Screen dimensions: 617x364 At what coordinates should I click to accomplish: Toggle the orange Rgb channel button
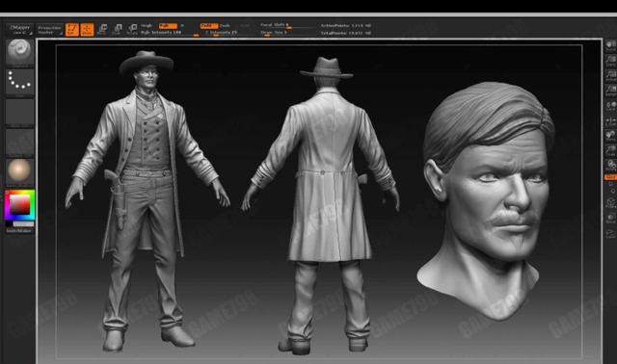pyautogui.click(x=168, y=26)
